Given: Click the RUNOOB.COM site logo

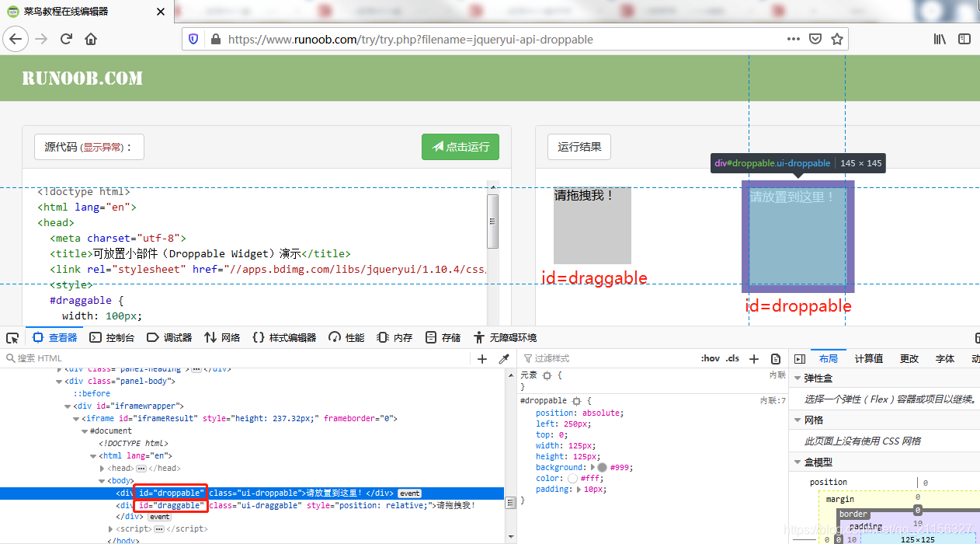Looking at the screenshot, I should click(82, 78).
